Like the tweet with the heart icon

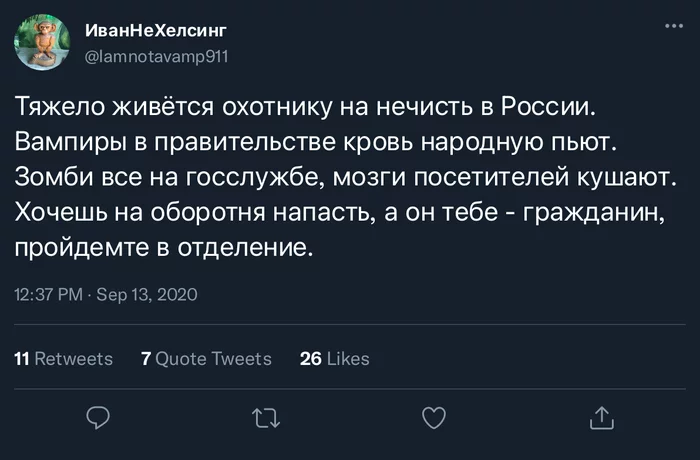433,417
